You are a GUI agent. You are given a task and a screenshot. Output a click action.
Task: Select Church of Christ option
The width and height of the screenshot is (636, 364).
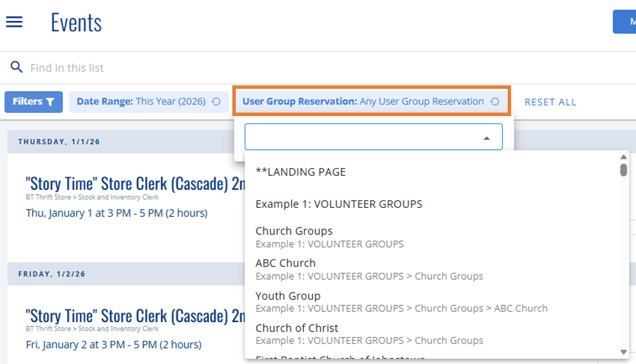(x=432, y=334)
